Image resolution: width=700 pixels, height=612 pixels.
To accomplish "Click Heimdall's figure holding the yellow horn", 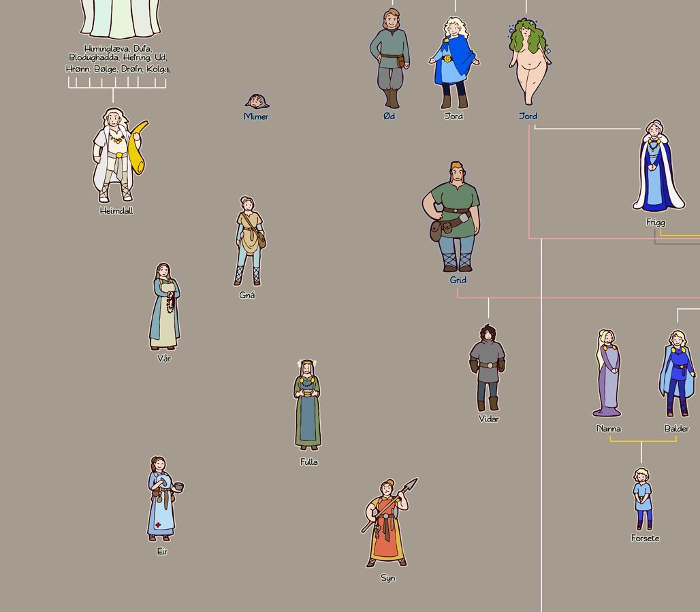I will point(117,157).
